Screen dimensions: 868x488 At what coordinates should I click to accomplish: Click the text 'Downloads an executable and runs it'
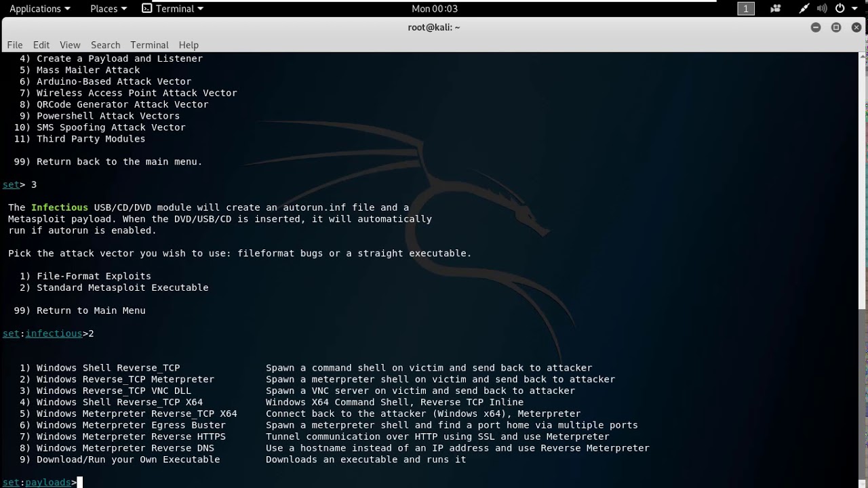366,460
